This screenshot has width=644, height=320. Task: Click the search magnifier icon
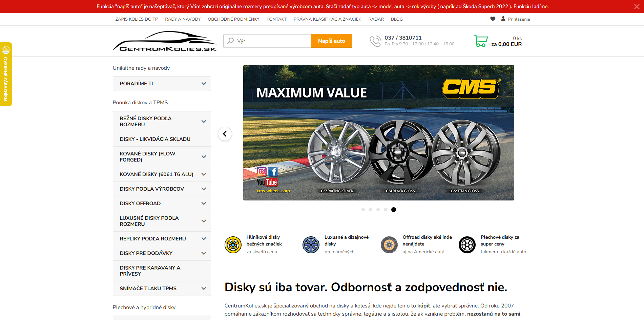[231, 41]
